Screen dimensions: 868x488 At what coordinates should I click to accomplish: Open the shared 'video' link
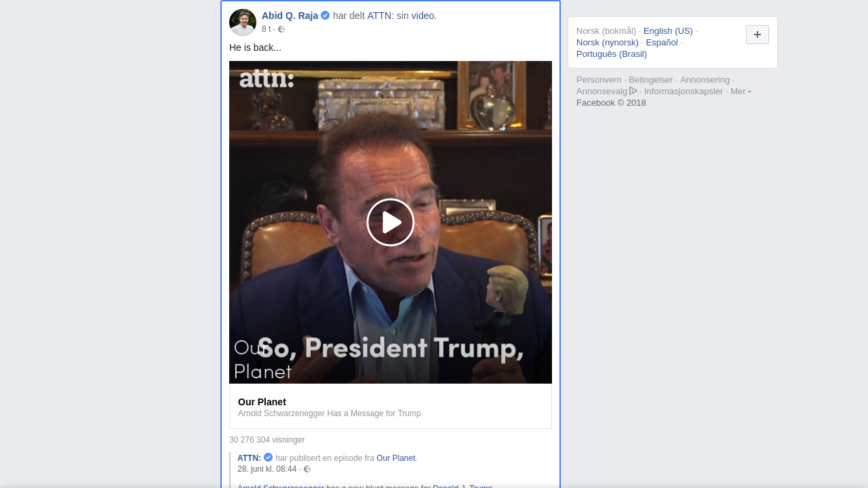pos(422,16)
